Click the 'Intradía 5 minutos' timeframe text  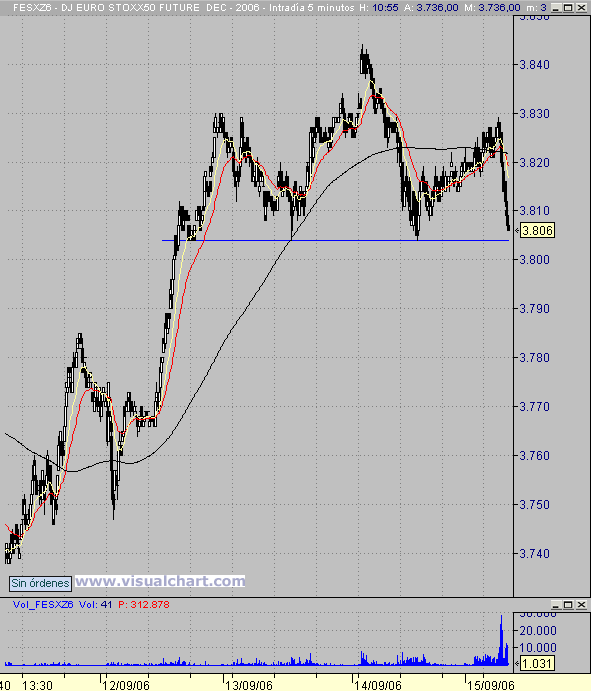click(x=312, y=7)
